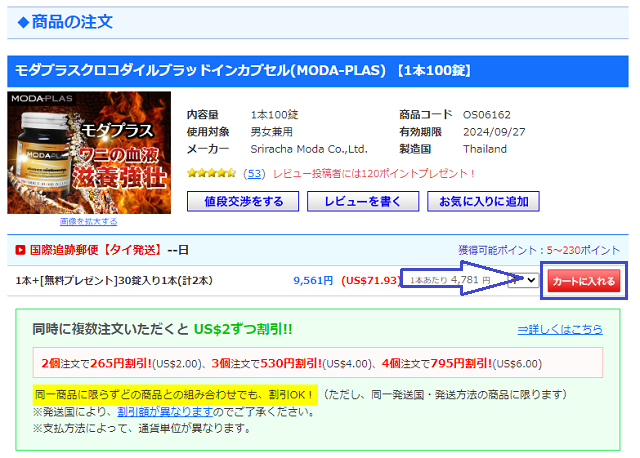Click the MODA-PLAS product image
Image resolution: width=640 pixels, height=458 pixels.
pos(89,153)
